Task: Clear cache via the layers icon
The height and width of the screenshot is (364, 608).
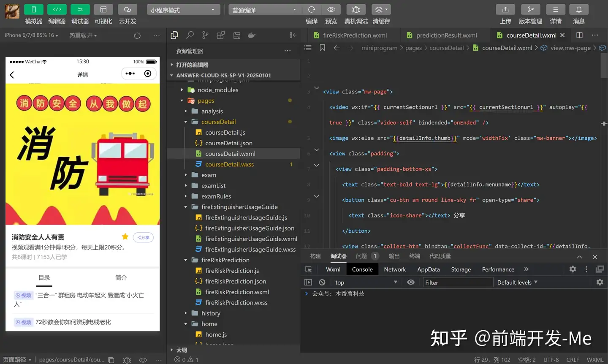Action: 381,9
